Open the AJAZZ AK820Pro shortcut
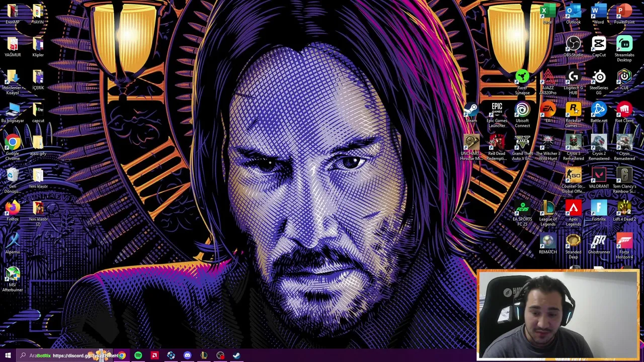 tap(548, 82)
